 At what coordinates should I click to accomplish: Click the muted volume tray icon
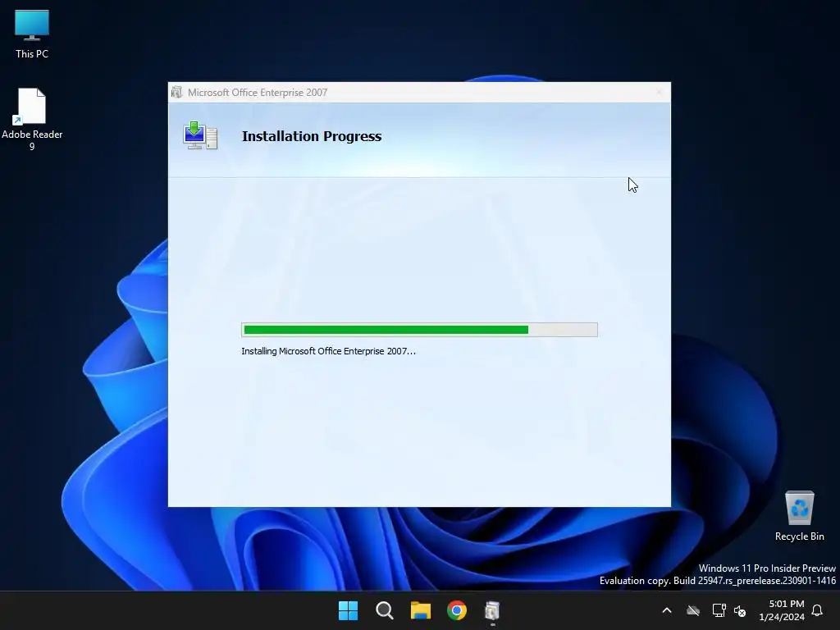[x=740, y=610]
